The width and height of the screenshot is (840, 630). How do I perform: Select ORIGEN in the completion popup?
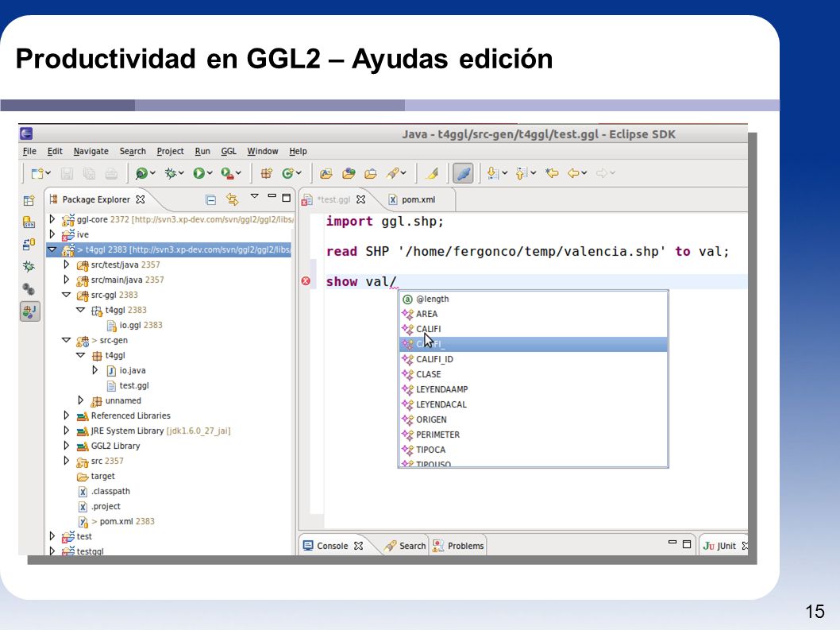[534, 419]
